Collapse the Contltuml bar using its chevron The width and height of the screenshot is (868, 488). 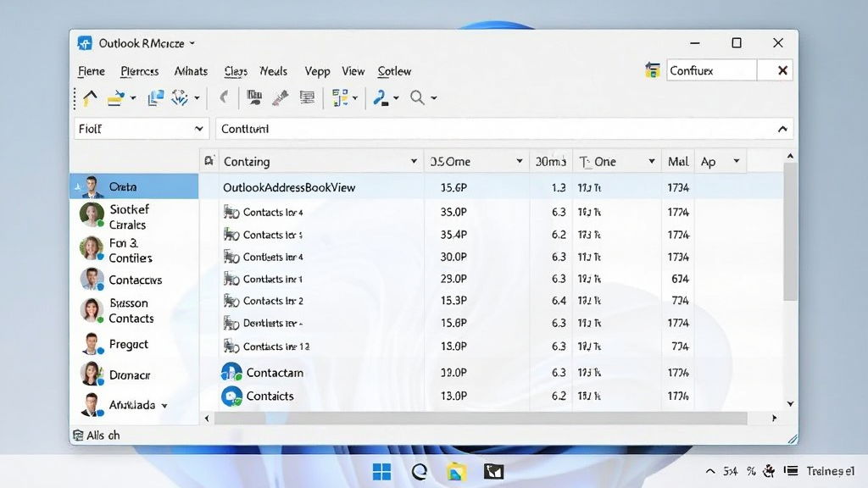[x=782, y=129]
